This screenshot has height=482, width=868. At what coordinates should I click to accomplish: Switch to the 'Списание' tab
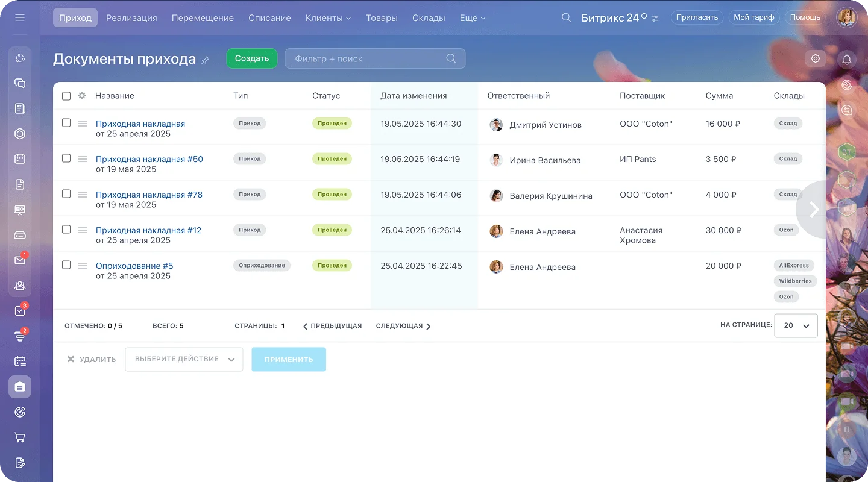269,18
